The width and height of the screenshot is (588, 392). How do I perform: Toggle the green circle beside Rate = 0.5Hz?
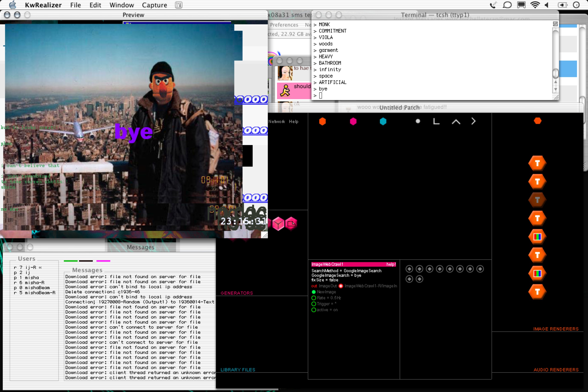pos(314,298)
